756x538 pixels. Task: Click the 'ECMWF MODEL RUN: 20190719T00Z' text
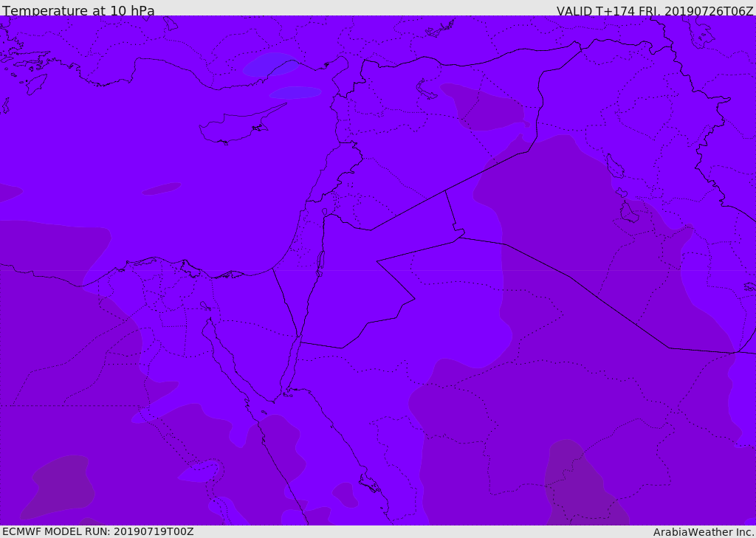tap(98, 531)
